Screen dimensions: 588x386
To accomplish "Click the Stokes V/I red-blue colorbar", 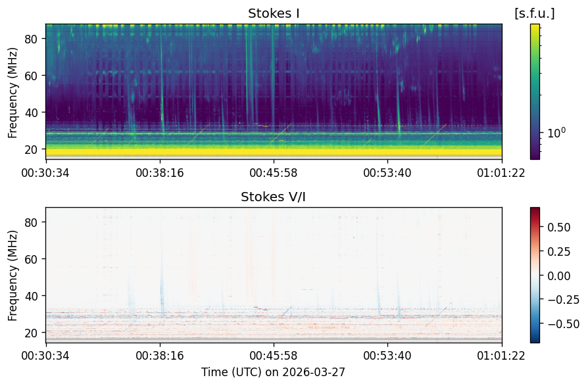I will point(535,275).
